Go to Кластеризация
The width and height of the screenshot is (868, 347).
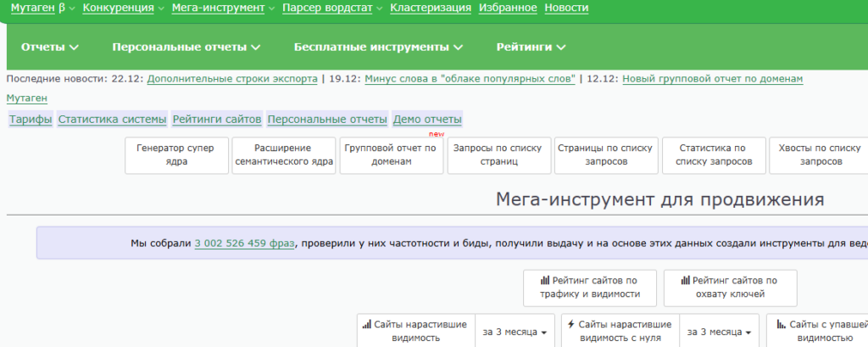tap(430, 8)
